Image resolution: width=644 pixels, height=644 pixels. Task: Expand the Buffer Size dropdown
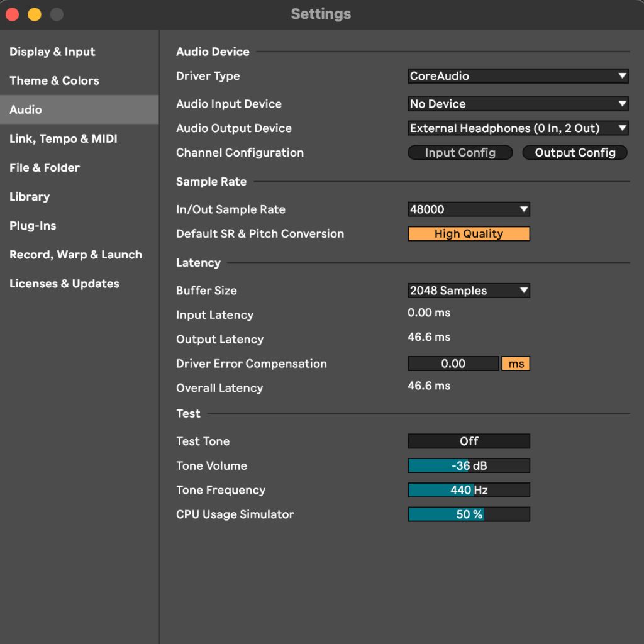(x=468, y=290)
